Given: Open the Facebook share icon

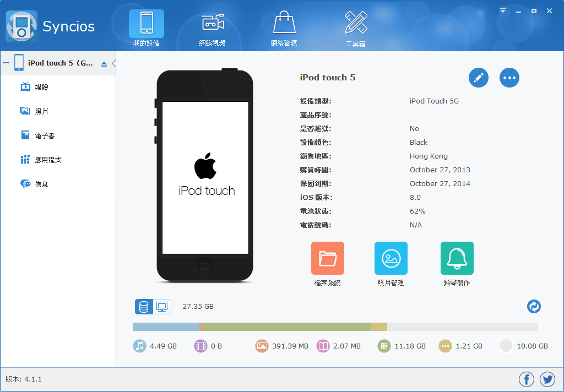Looking at the screenshot, I should pos(526,379).
